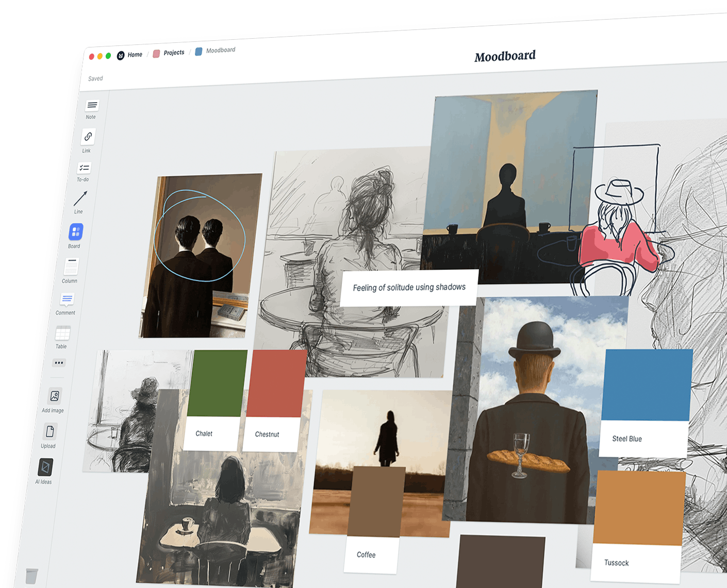Open Projects from the breadcrumb

tap(174, 52)
